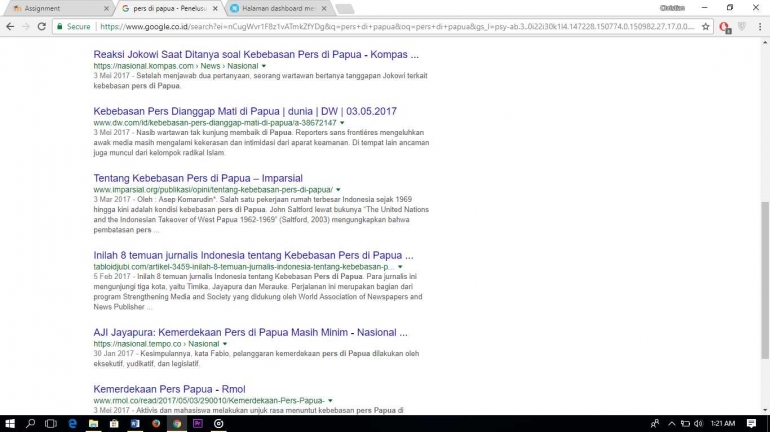Switch to Word on the taskbar
This screenshot has width=770, height=432.
135,423
